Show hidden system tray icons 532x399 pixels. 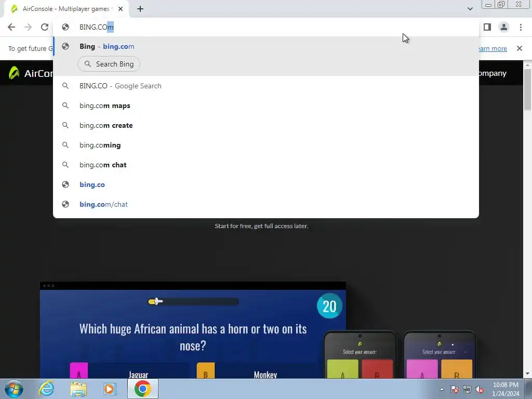[x=442, y=389]
